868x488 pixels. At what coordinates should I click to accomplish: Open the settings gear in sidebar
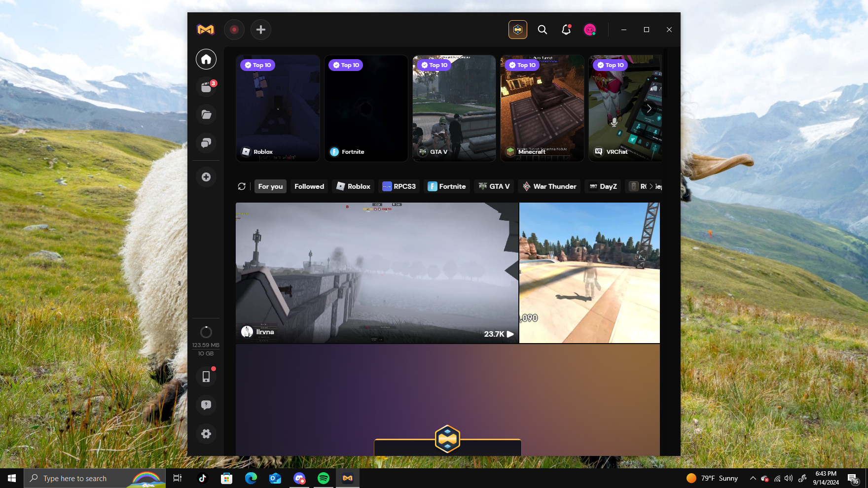tap(206, 434)
